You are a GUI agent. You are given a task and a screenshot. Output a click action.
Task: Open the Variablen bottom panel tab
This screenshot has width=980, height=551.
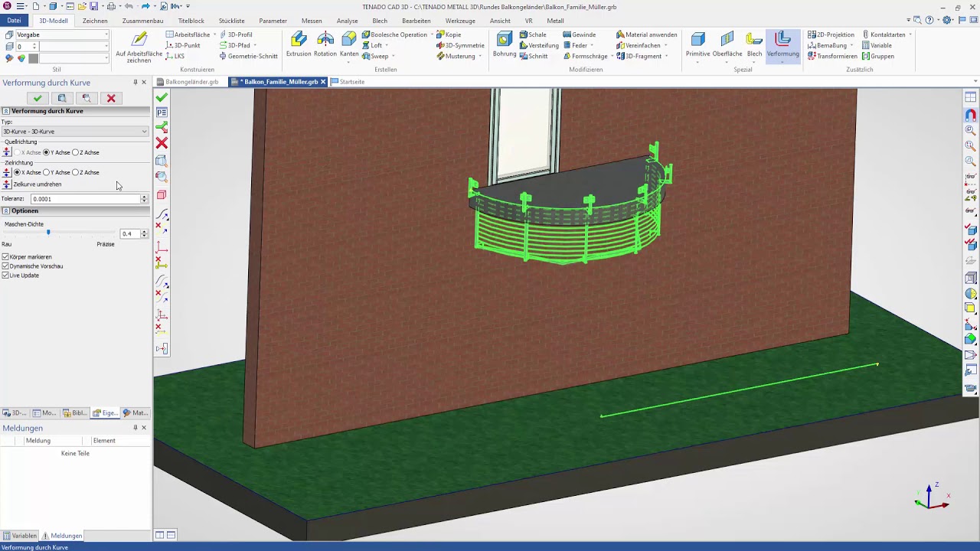click(19, 536)
